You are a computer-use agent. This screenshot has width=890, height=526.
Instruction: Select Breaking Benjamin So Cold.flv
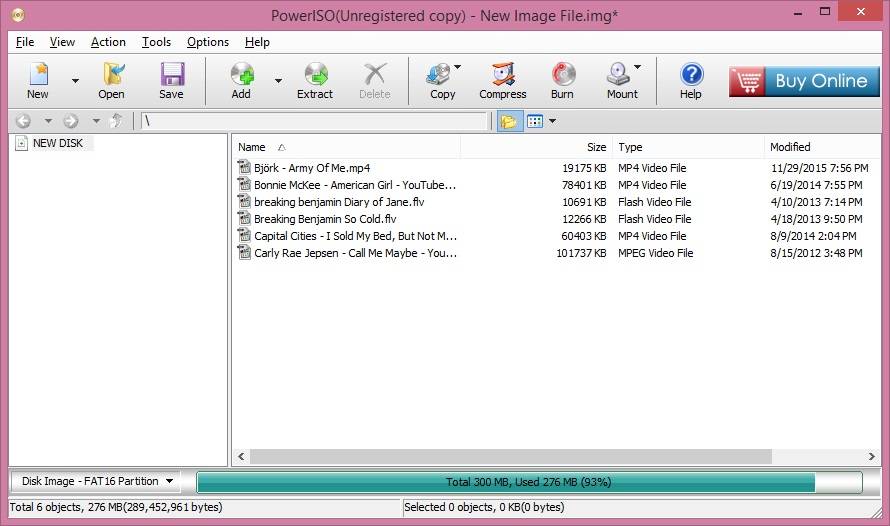[325, 219]
